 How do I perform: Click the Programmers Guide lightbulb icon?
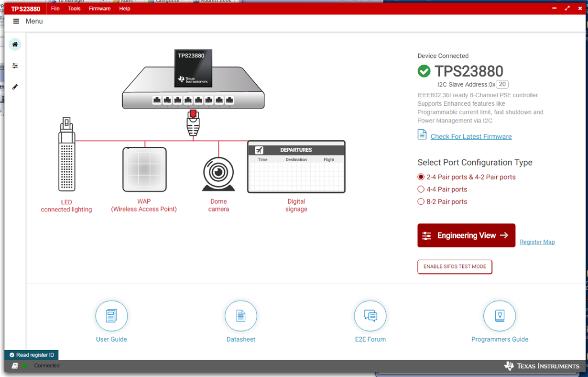click(500, 316)
